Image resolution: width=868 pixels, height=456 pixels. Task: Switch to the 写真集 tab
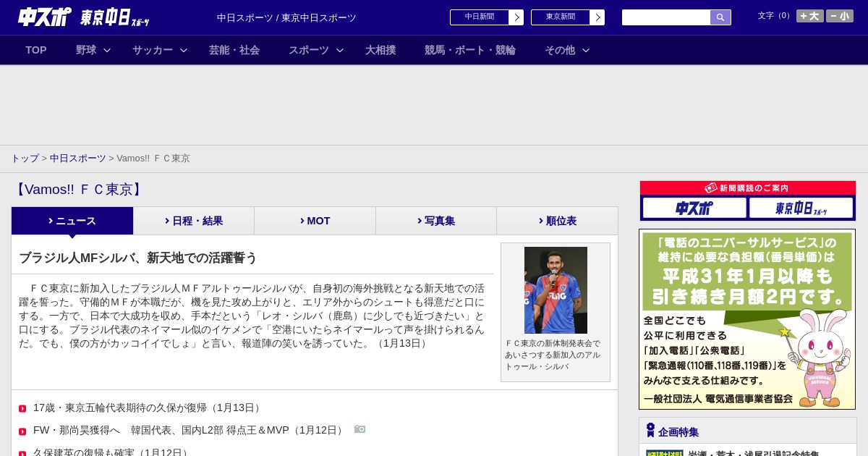click(436, 221)
